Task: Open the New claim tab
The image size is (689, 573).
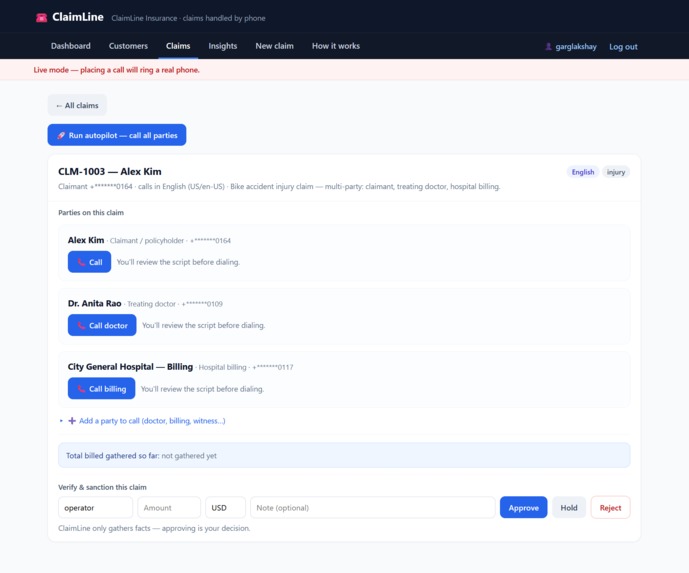Action: coord(275,46)
